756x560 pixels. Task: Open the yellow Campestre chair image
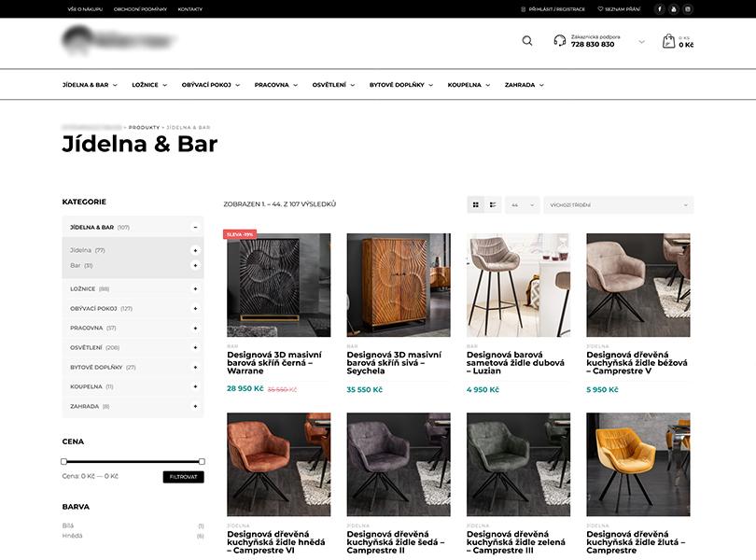(637, 465)
